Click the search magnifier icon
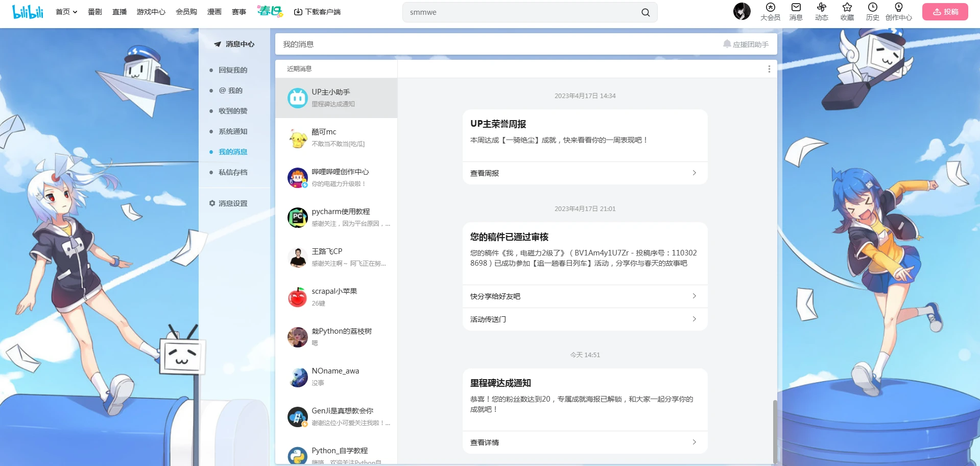The image size is (980, 466). pos(646,12)
